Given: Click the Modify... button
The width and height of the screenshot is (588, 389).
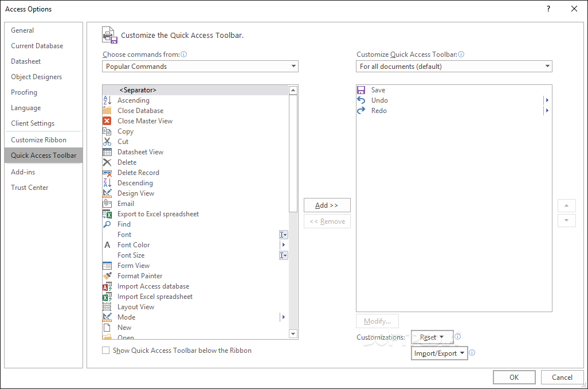Looking at the screenshot, I should coord(377,321).
